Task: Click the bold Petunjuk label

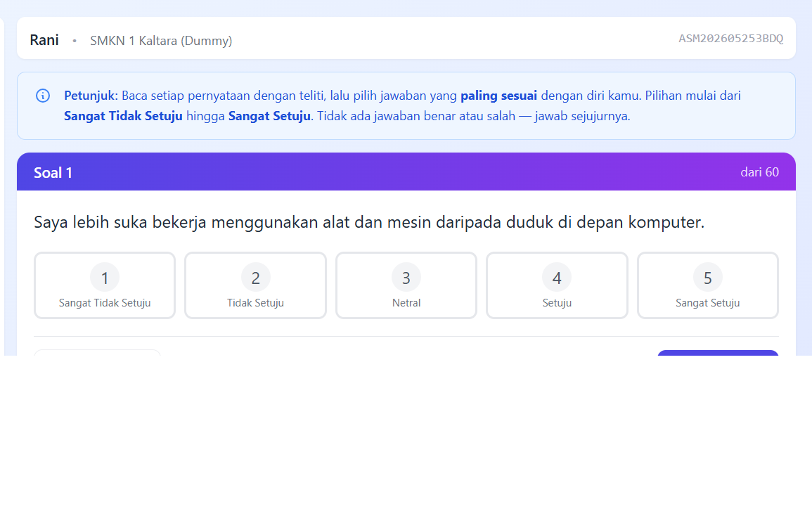Action: 91,96
